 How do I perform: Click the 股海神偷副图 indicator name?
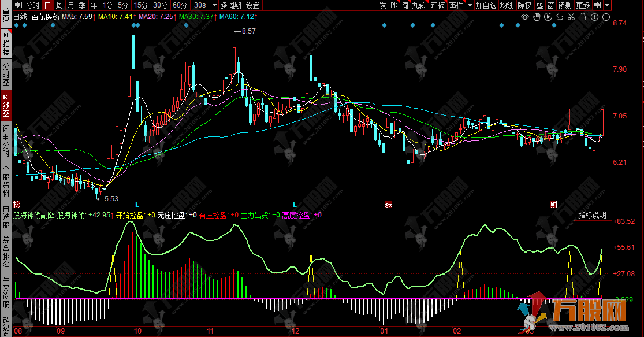(34, 215)
